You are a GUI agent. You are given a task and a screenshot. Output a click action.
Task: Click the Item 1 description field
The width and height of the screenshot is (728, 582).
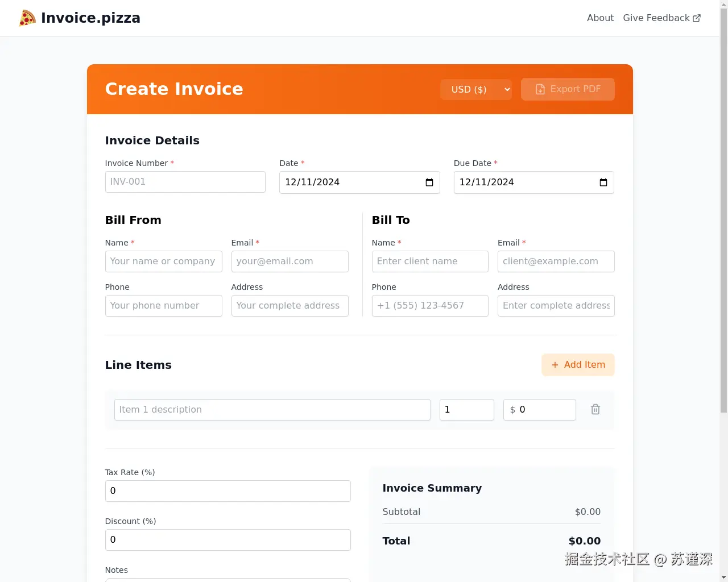pyautogui.click(x=272, y=409)
